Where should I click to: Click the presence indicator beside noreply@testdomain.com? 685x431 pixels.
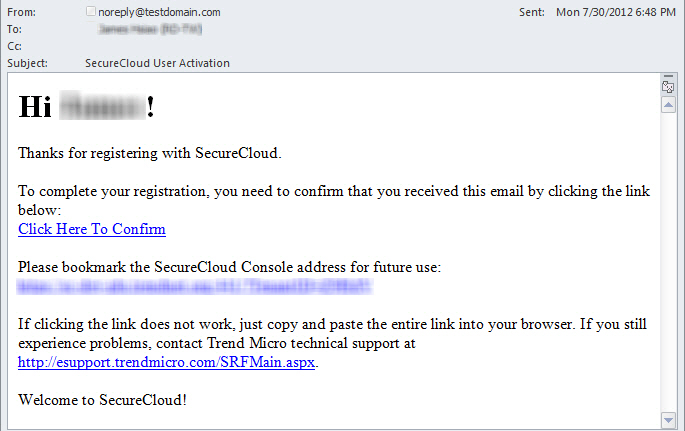[x=92, y=12]
